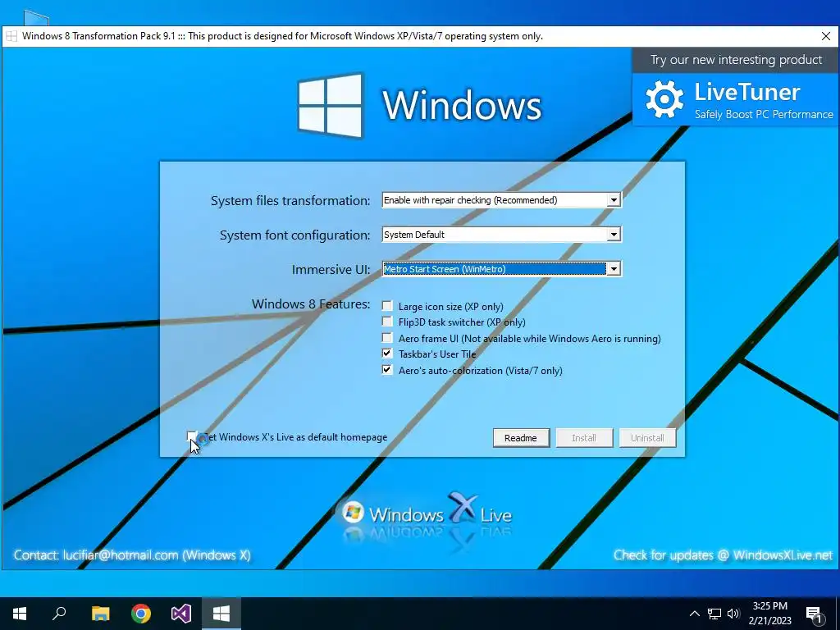Click the Uninstall button
This screenshot has width=840, height=630.
(647, 438)
